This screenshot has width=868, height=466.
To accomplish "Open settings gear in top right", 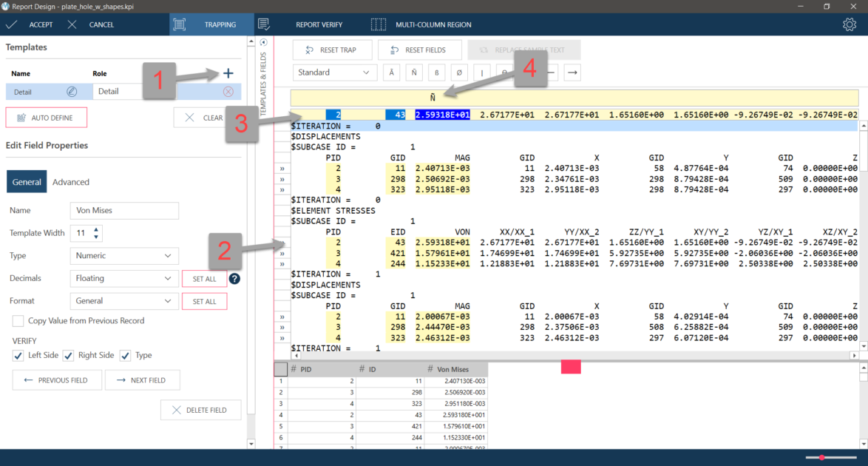I will (850, 24).
